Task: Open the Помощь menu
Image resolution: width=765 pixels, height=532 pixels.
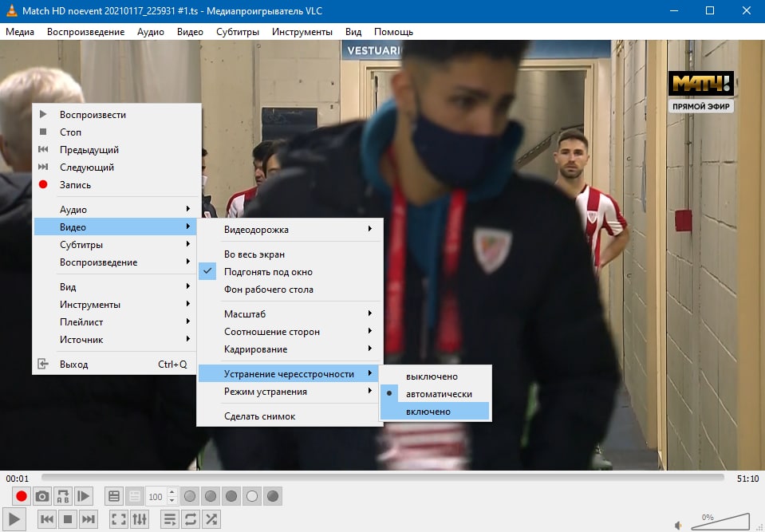Action: click(394, 32)
